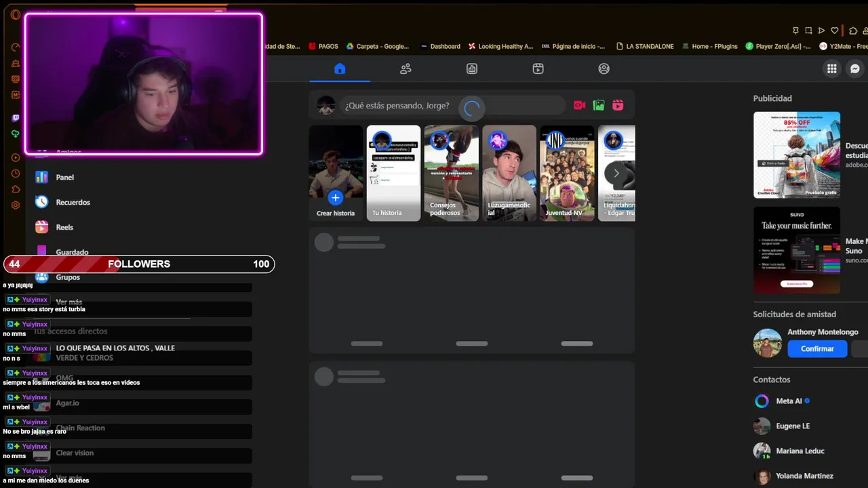Screen dimensions: 868x488
Task: Start a live video with the red camera icon
Action: coord(579,105)
